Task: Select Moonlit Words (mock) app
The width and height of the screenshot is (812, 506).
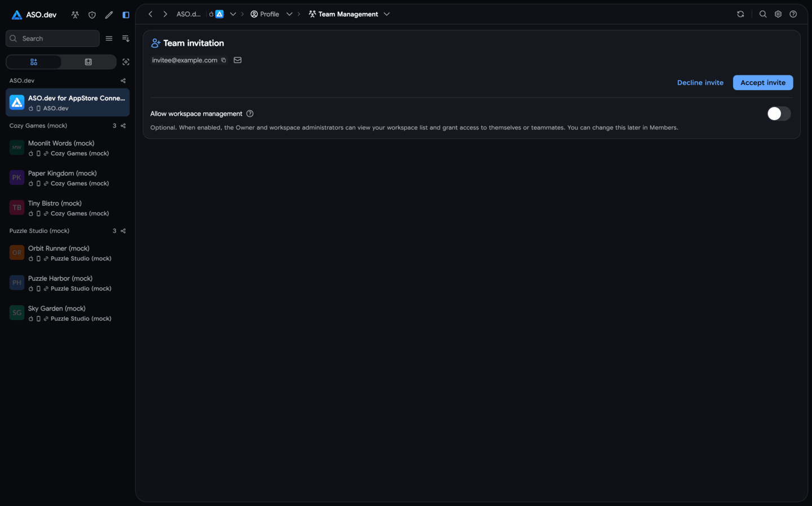Action: (68, 148)
